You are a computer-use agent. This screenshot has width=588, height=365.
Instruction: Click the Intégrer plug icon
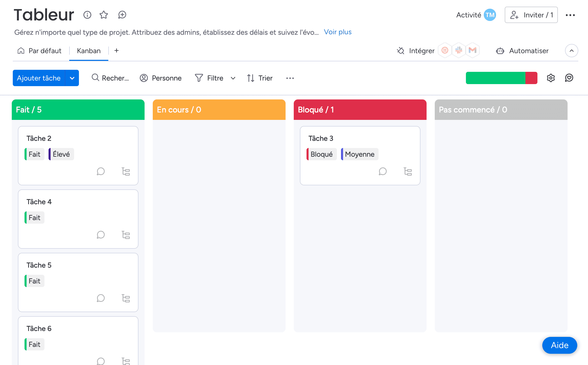coord(401,51)
